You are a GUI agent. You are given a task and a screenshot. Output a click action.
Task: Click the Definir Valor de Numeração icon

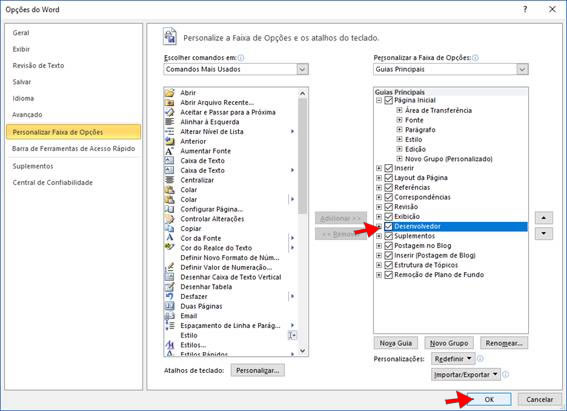coord(169,267)
